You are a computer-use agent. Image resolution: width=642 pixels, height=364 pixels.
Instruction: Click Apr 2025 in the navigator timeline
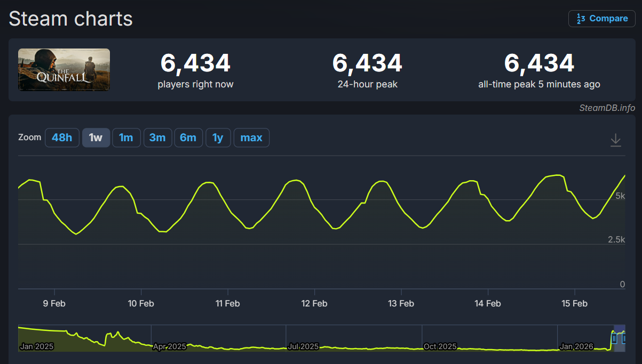pos(170,346)
